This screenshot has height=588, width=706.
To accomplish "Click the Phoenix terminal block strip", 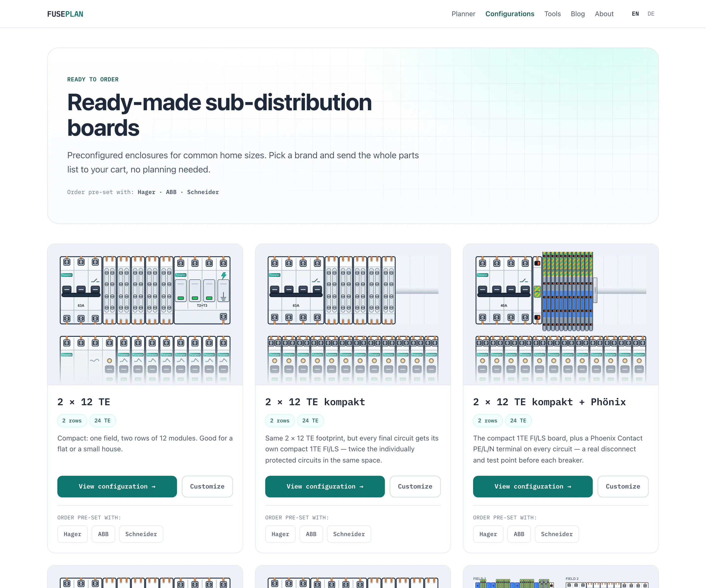I will [x=567, y=292].
